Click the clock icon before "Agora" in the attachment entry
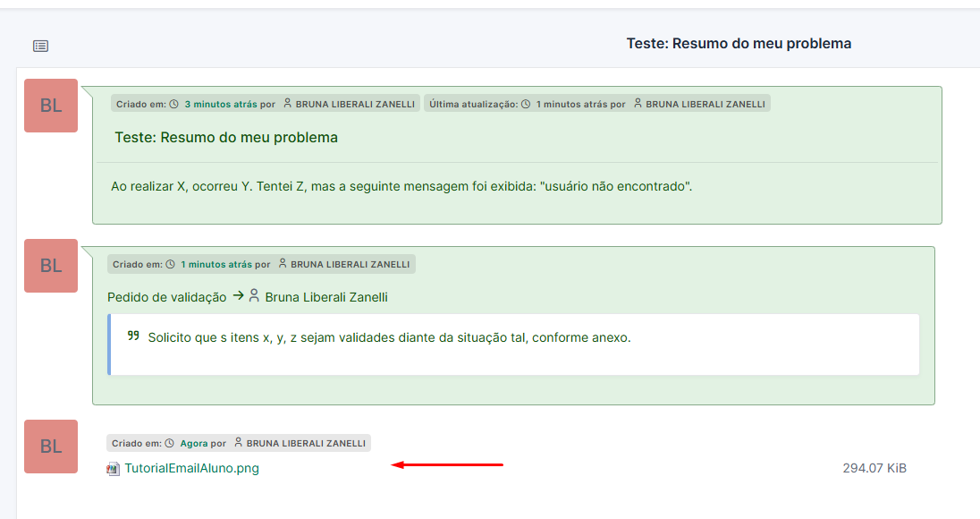This screenshot has height=519, width=980. click(170, 443)
